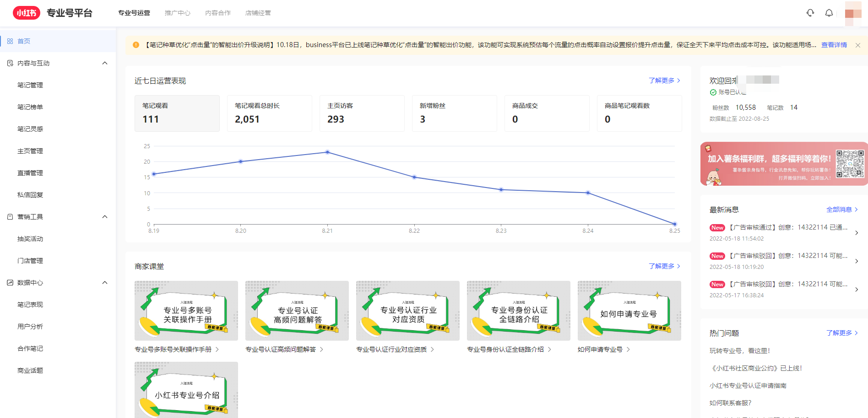Open the notification bell
Viewport: 868px width, 418px height.
pyautogui.click(x=829, y=13)
